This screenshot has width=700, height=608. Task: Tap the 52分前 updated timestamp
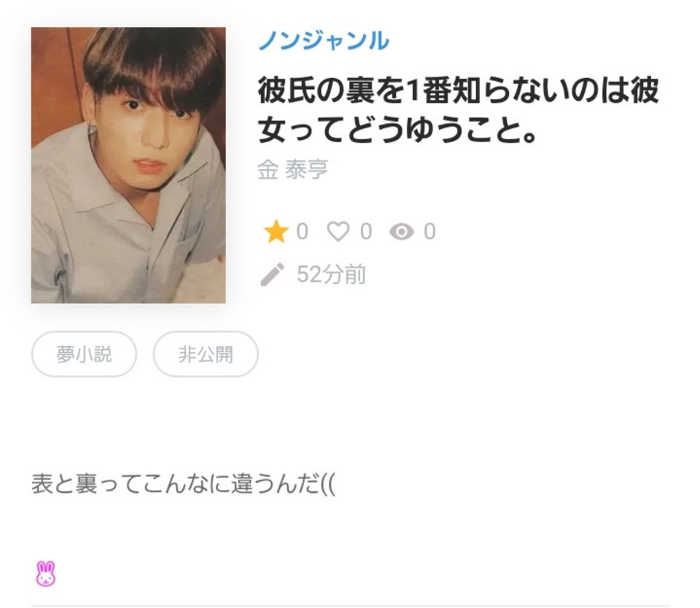(331, 274)
